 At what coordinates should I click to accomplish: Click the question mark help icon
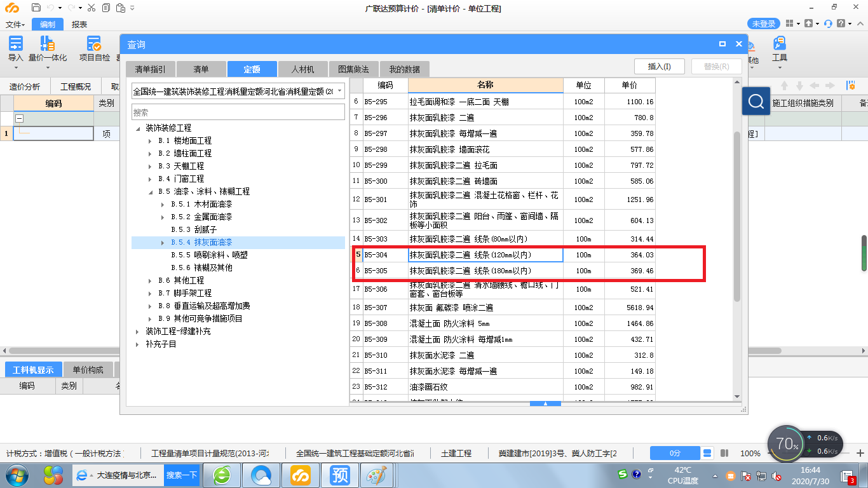(841, 24)
